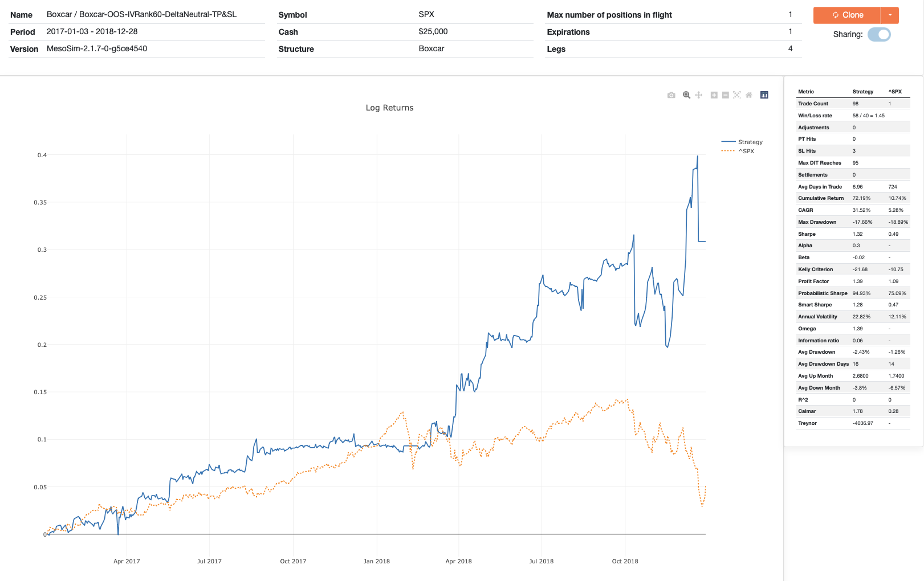The width and height of the screenshot is (924, 581).
Task: Click the ^SPX column header in metrics table
Action: coord(895,92)
